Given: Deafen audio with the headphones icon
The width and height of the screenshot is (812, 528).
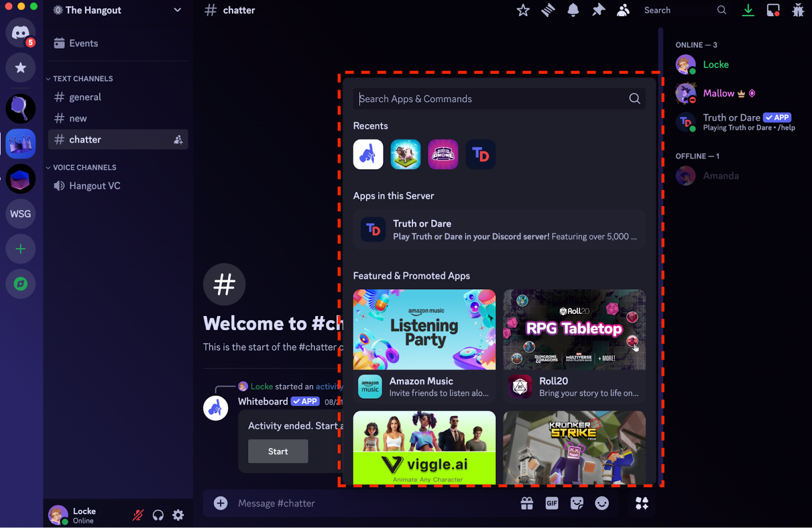Looking at the screenshot, I should coord(158,514).
